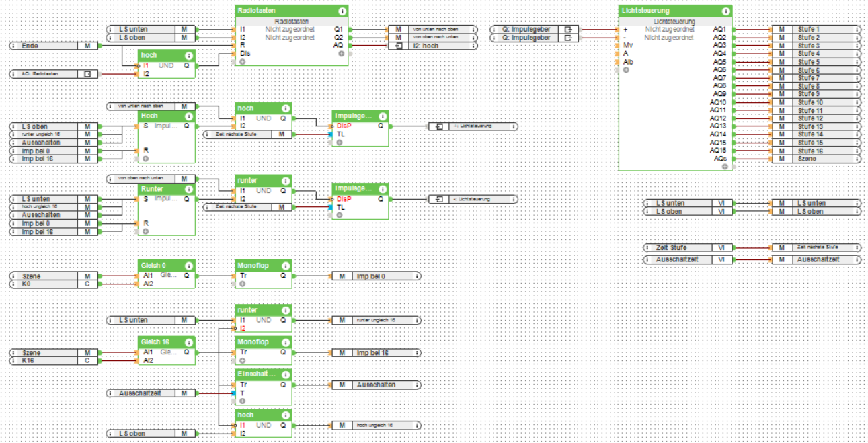Click info icon on Impulsge... block feeding +: Lichtsteuerung
The height and width of the screenshot is (443, 868).
pos(382,116)
